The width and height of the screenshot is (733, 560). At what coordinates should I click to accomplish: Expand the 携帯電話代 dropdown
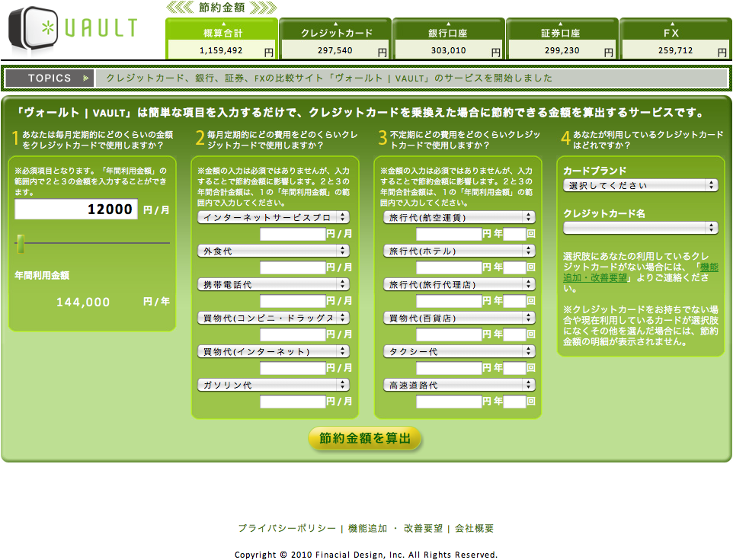point(274,284)
